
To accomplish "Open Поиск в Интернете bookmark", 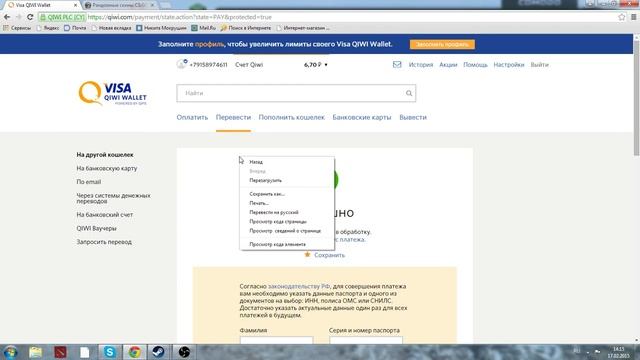I will [246, 28].
